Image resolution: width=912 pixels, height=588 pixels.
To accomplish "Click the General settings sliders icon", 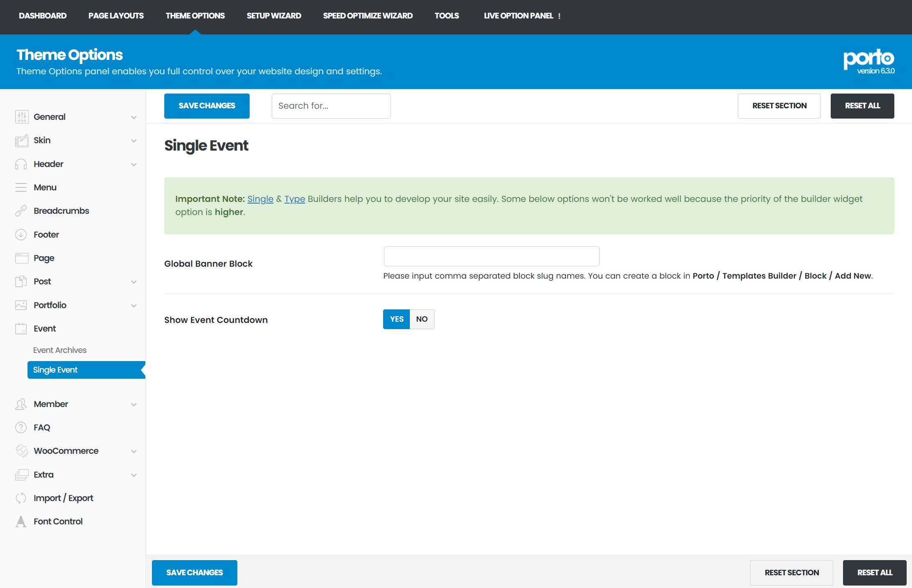I will point(21,117).
